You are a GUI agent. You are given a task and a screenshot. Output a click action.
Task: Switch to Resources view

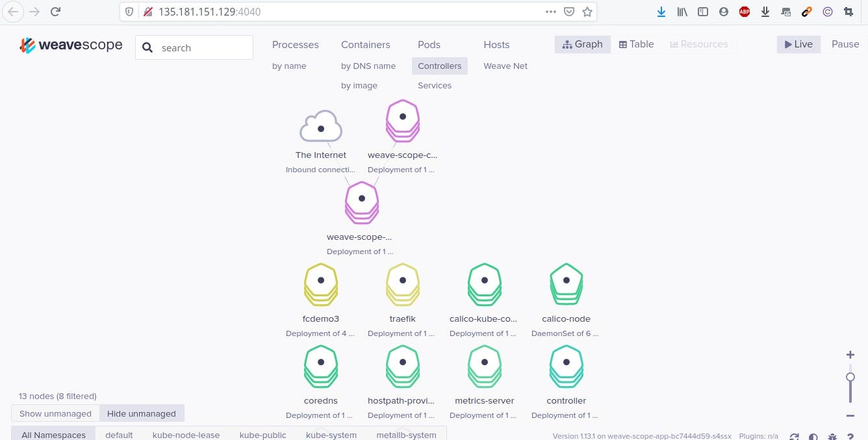[699, 44]
